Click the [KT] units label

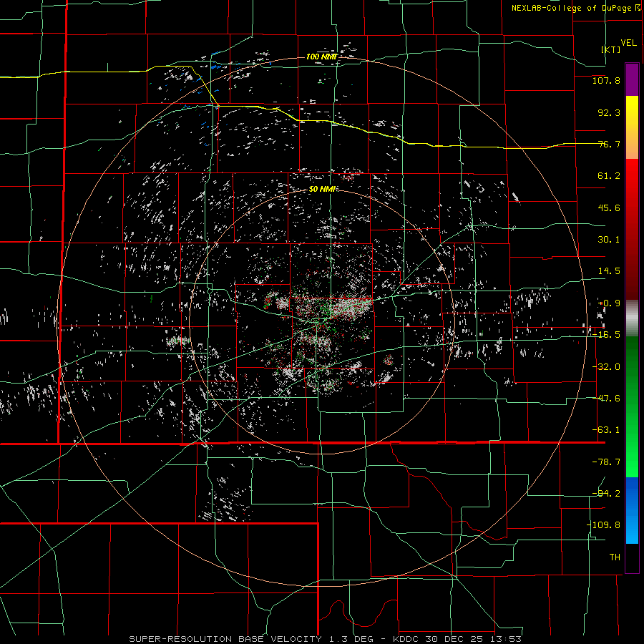(610, 49)
